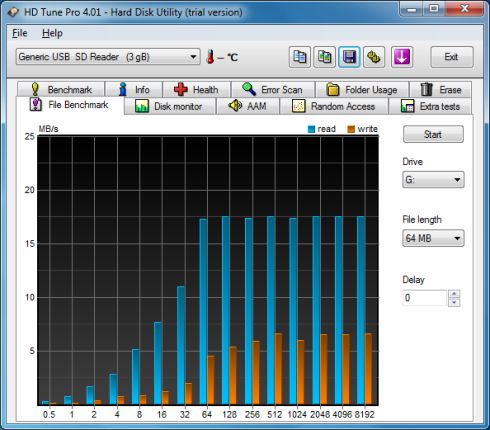Viewport: 490px width, 430px height.
Task: Open the Disk monitor tab
Action: [x=169, y=106]
